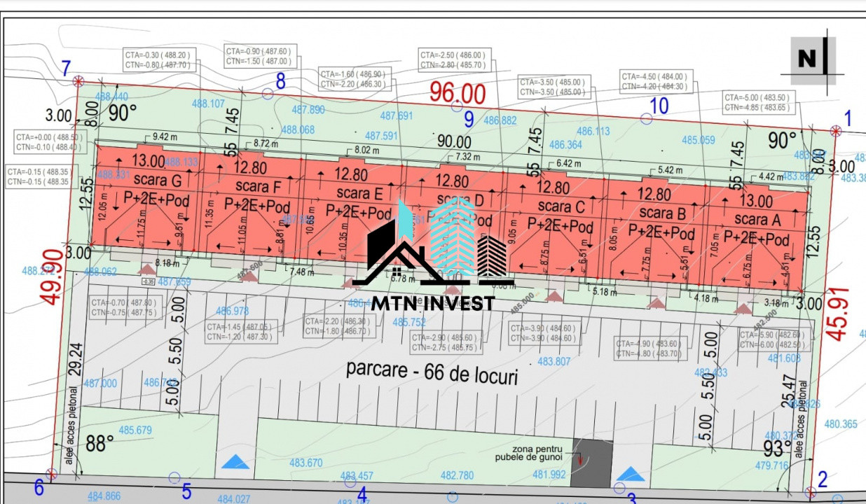Click the red 96.00 dimension text

(458, 91)
